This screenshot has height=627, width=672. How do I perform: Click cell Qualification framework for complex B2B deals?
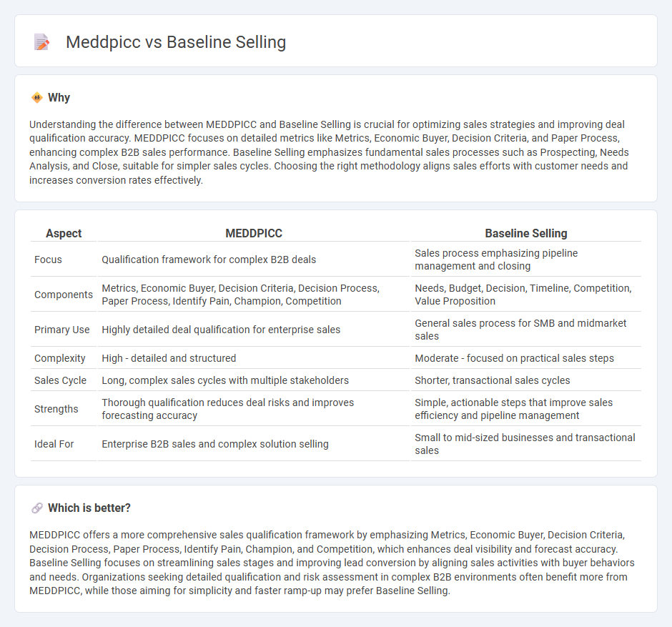point(254,260)
